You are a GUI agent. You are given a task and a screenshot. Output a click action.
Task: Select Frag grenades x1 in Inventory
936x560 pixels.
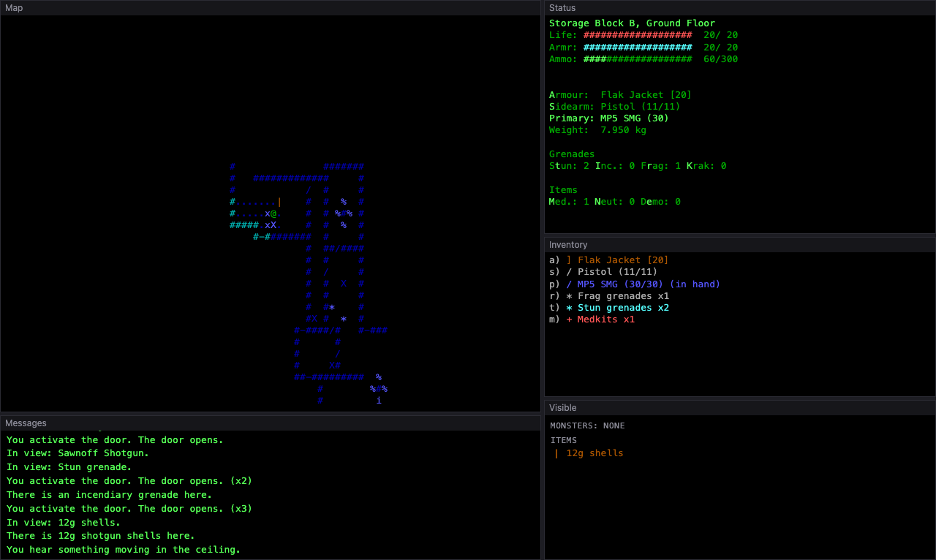609,296
